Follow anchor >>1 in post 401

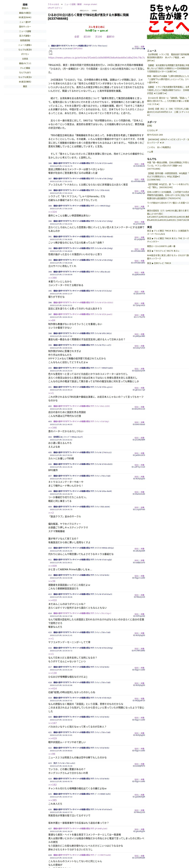(51, 393)
